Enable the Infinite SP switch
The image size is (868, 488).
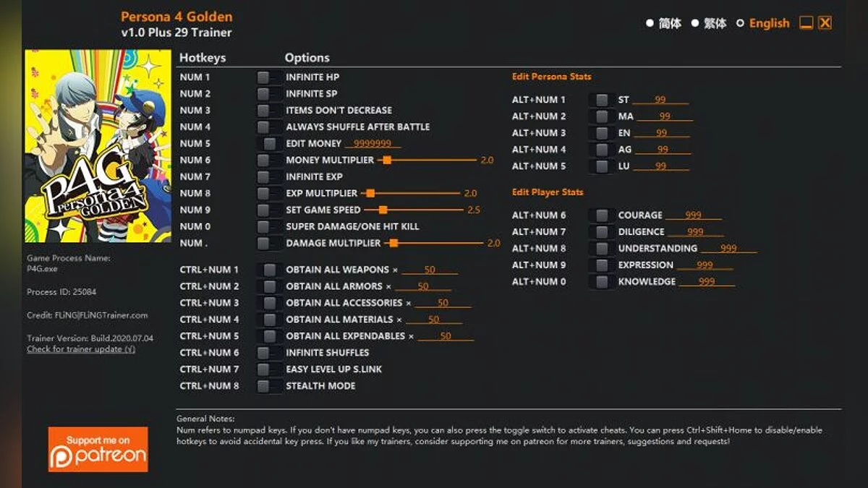[270, 93]
